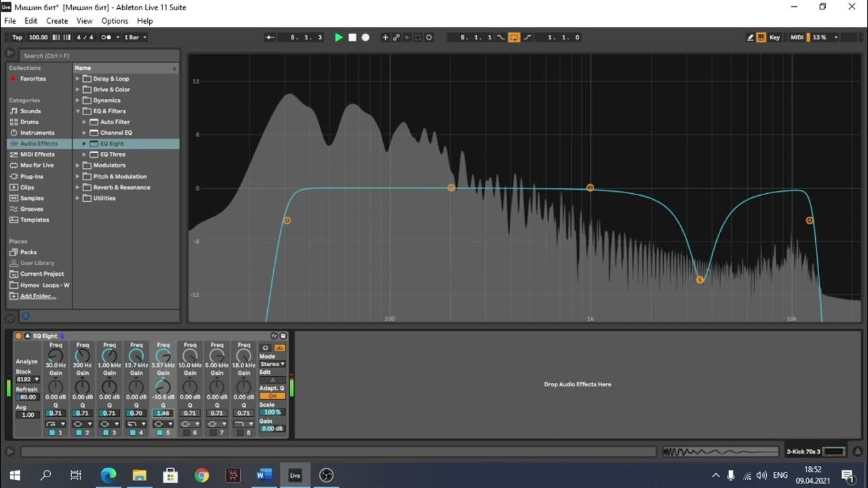Select the Max for Live category
The width and height of the screenshot is (868, 488).
coord(37,165)
